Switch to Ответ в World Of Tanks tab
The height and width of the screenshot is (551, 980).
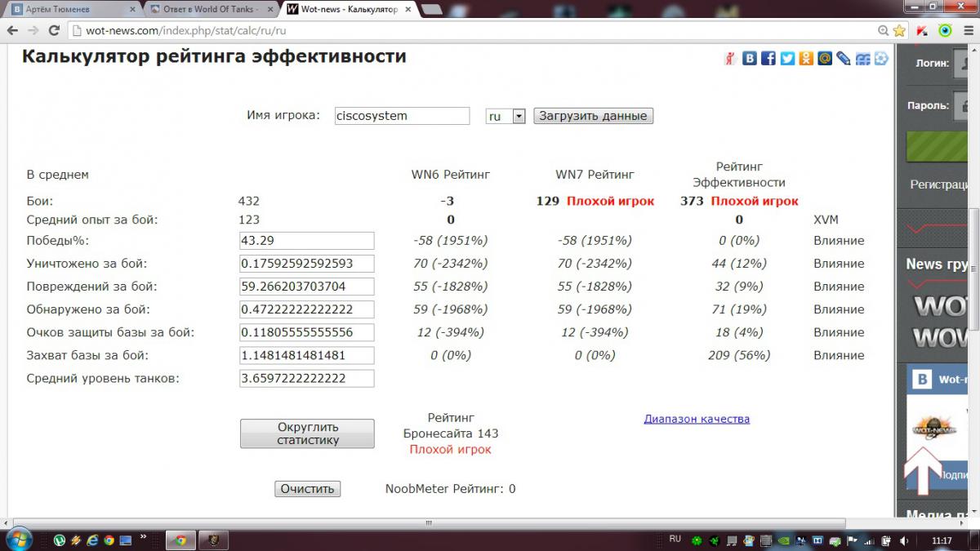(204, 9)
